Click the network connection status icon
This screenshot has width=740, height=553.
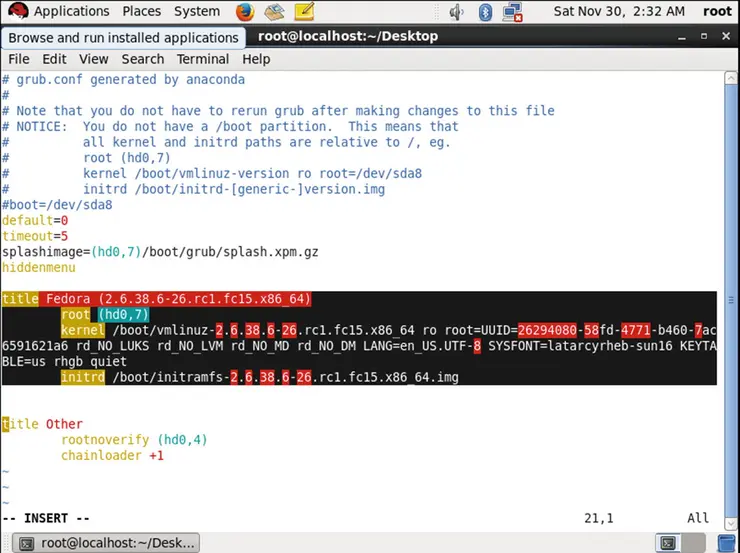point(514,12)
